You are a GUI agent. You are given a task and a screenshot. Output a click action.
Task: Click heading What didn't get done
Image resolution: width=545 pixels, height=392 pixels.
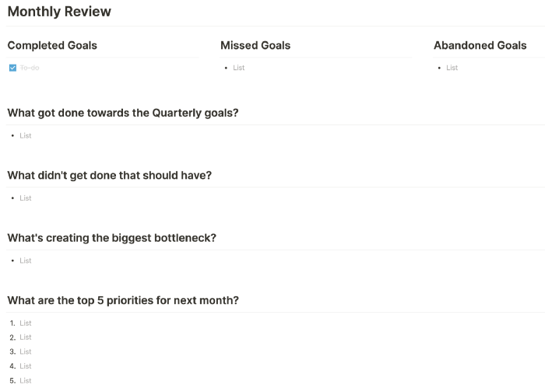[x=110, y=175]
